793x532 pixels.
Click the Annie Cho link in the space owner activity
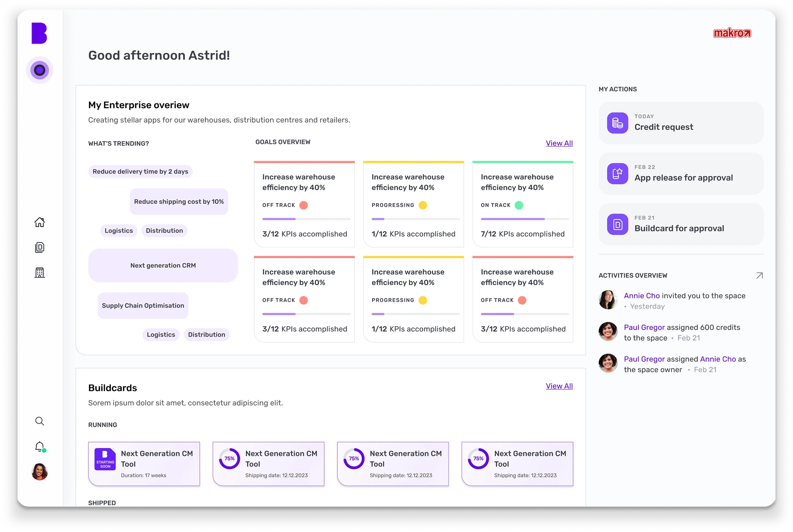(718, 359)
